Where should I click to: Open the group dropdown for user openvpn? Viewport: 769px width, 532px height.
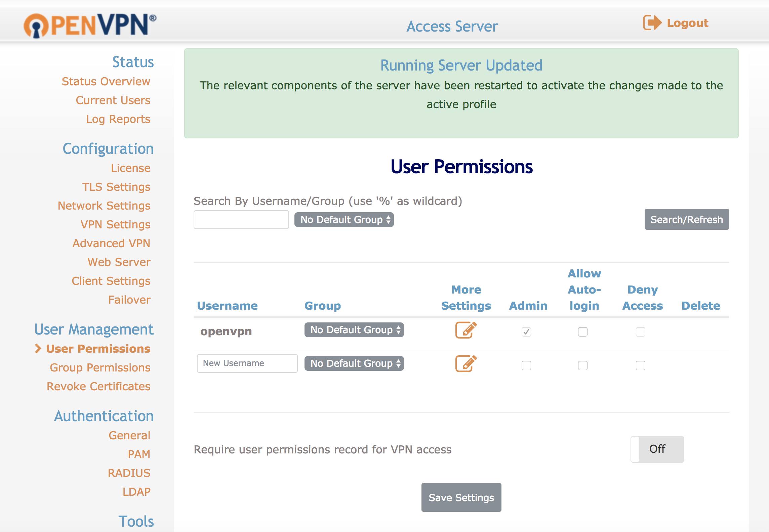pyautogui.click(x=355, y=330)
